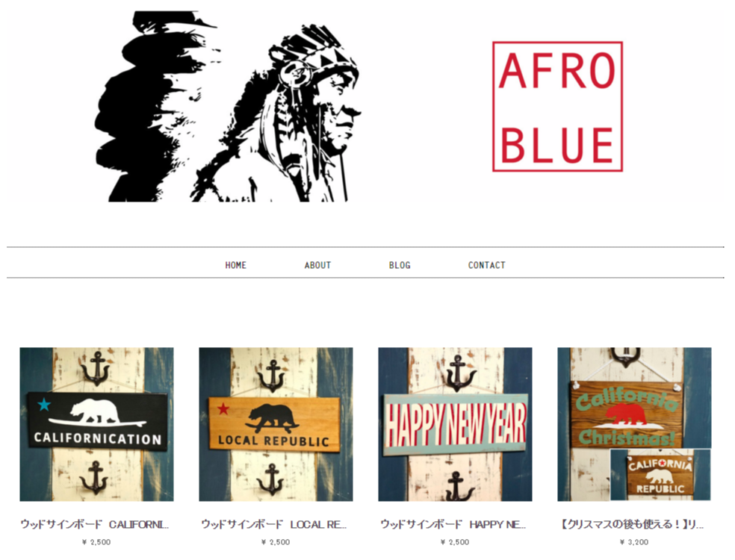Click the Native American chief header illustration

(229, 107)
